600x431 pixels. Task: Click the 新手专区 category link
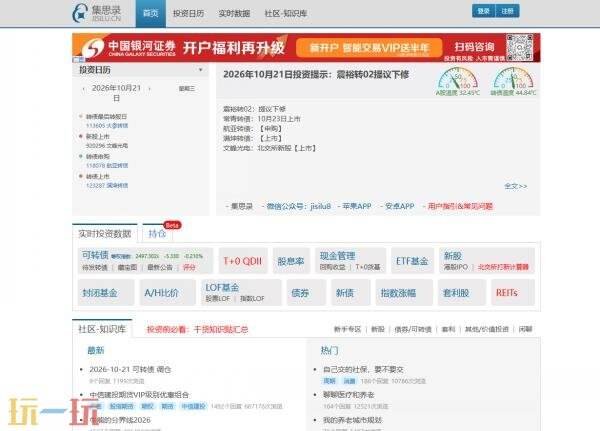pyautogui.click(x=347, y=329)
